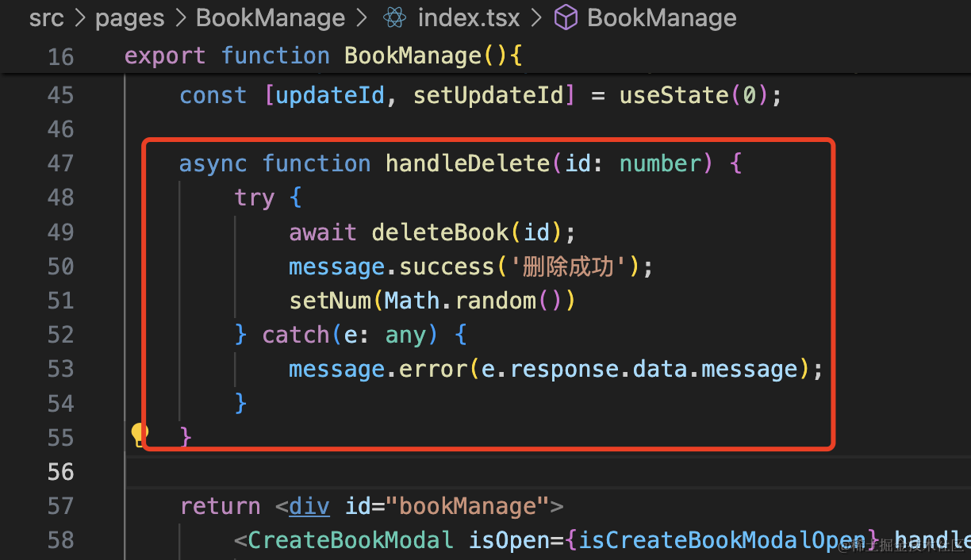
Task: Click the "bookManage" id attribute value
Action: tap(468, 506)
